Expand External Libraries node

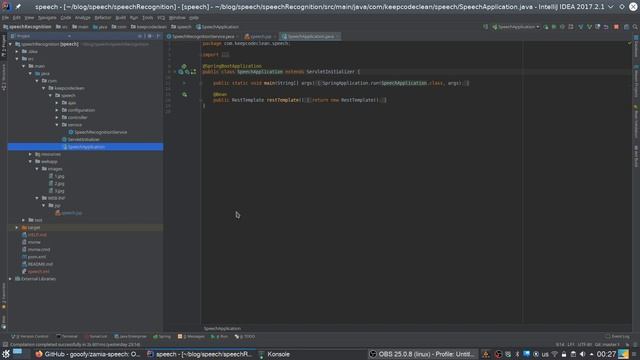(x=11, y=279)
